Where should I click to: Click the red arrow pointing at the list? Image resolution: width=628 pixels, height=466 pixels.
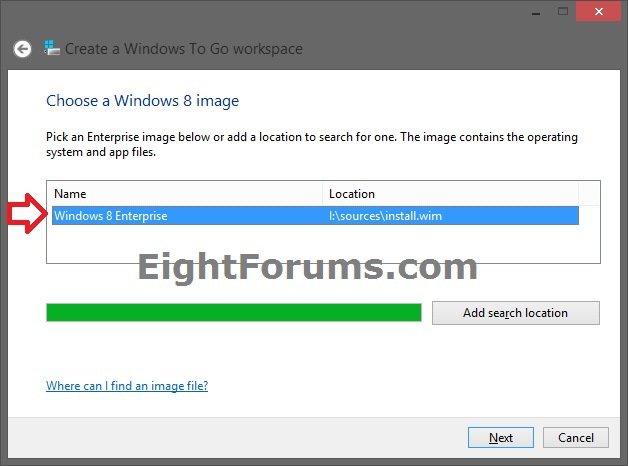(x=24, y=215)
